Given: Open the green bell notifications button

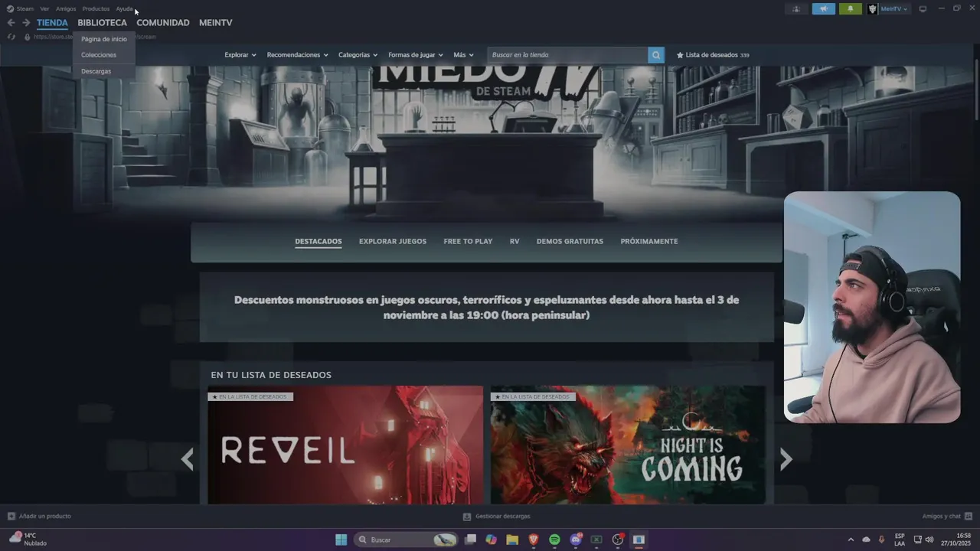Looking at the screenshot, I should (851, 9).
